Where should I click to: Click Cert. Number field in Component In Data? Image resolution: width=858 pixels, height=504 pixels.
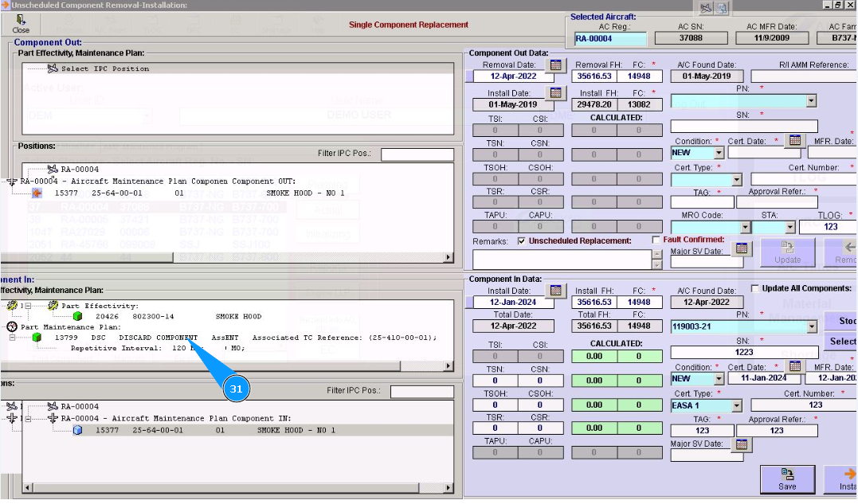pos(803,405)
